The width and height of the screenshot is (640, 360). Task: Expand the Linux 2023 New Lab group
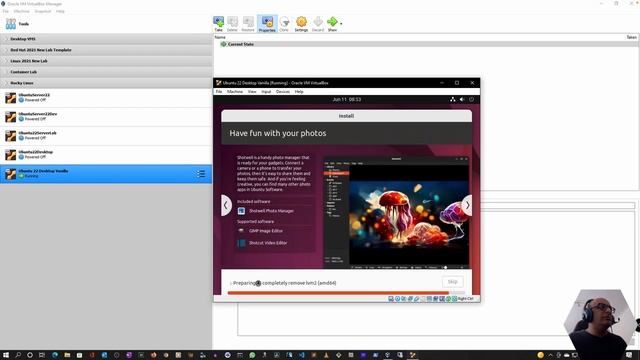click(106, 61)
